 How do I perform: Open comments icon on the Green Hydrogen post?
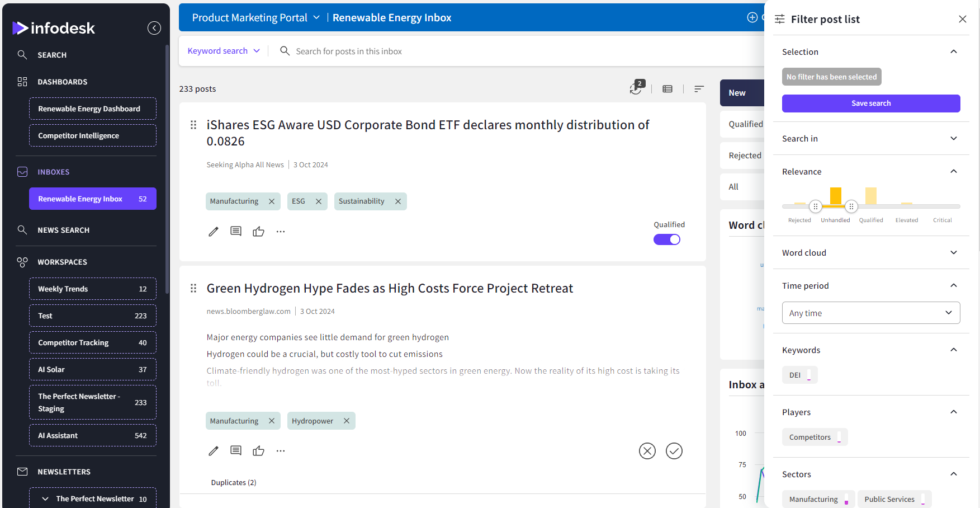click(x=236, y=451)
